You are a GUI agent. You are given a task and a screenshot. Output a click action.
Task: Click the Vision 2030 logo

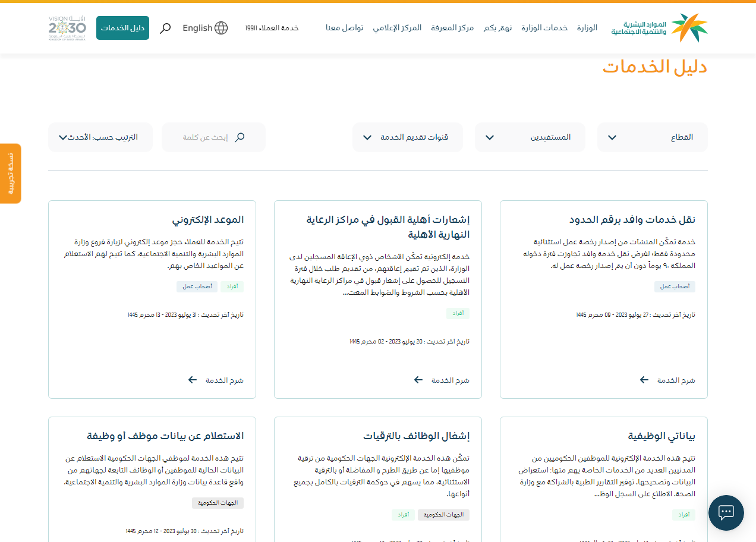tap(67, 28)
